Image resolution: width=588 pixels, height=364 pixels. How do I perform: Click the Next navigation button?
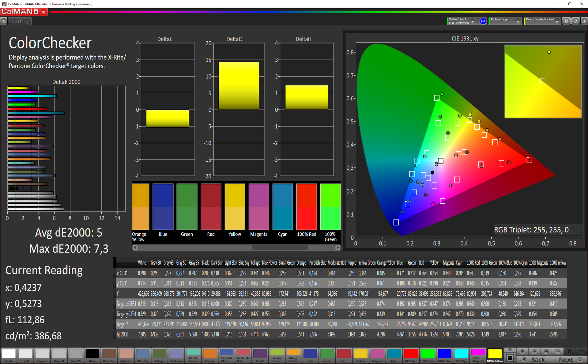(569, 360)
